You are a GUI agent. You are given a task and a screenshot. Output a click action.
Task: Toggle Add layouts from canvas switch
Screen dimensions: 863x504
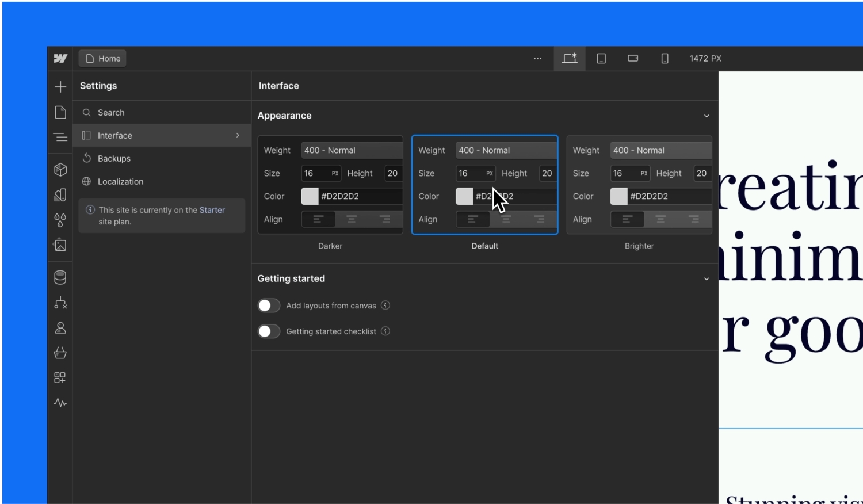(269, 306)
